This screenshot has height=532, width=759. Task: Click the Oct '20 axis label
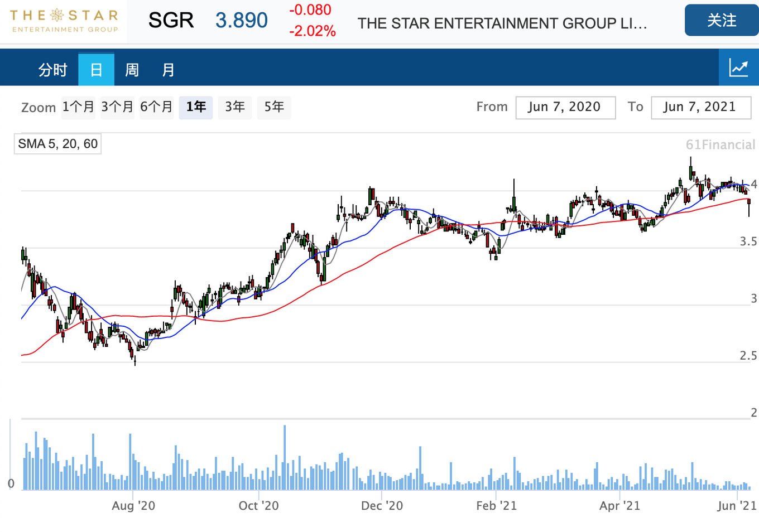pyautogui.click(x=258, y=506)
